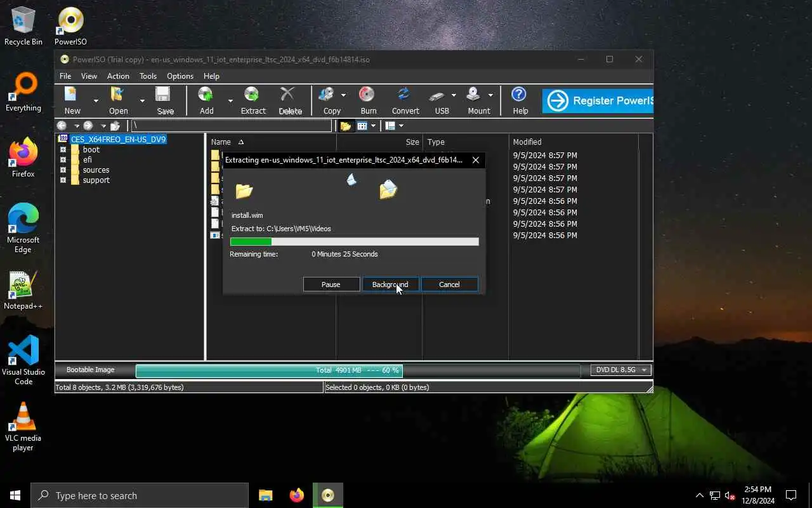The image size is (812, 508).
Task: Click the Copy disc toolbar icon
Action: coord(331,100)
